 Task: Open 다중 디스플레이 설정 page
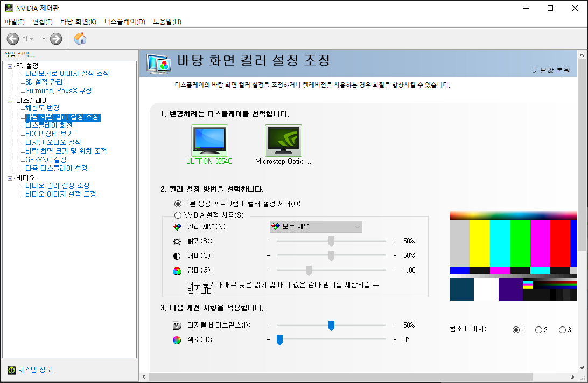(56, 169)
